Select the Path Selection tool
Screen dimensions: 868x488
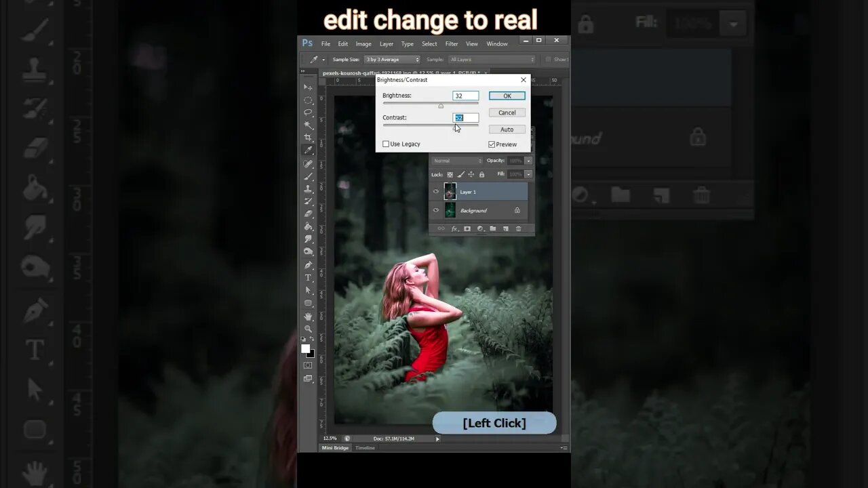click(308, 290)
